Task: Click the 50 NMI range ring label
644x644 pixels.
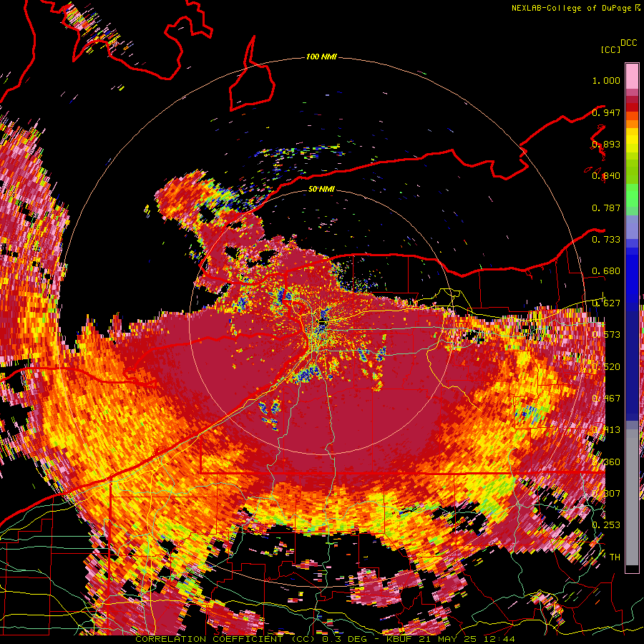Action: (x=321, y=189)
